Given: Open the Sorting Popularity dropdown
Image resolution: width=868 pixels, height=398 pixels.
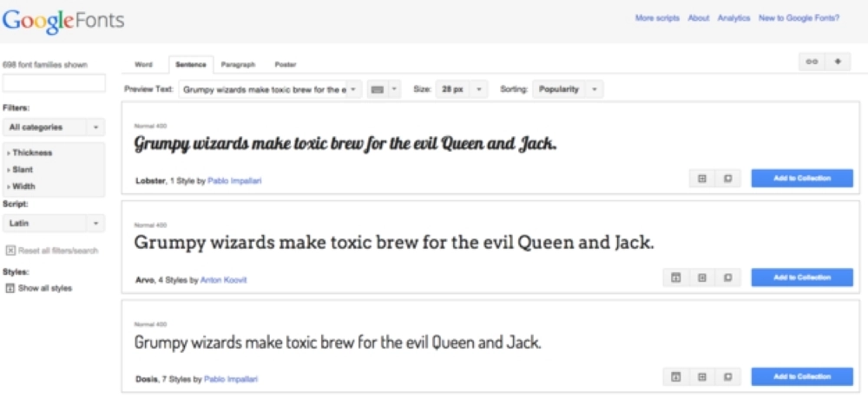Looking at the screenshot, I should coord(568,89).
